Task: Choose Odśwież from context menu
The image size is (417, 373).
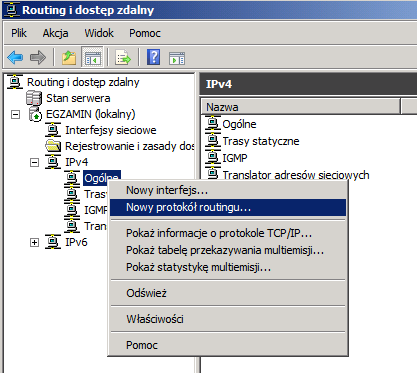Action: point(228,293)
